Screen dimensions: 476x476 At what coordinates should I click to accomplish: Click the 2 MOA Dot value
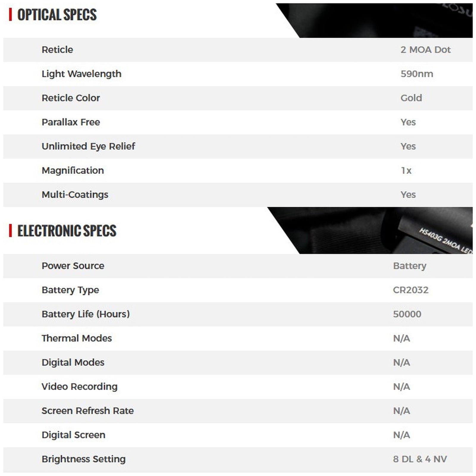(425, 50)
